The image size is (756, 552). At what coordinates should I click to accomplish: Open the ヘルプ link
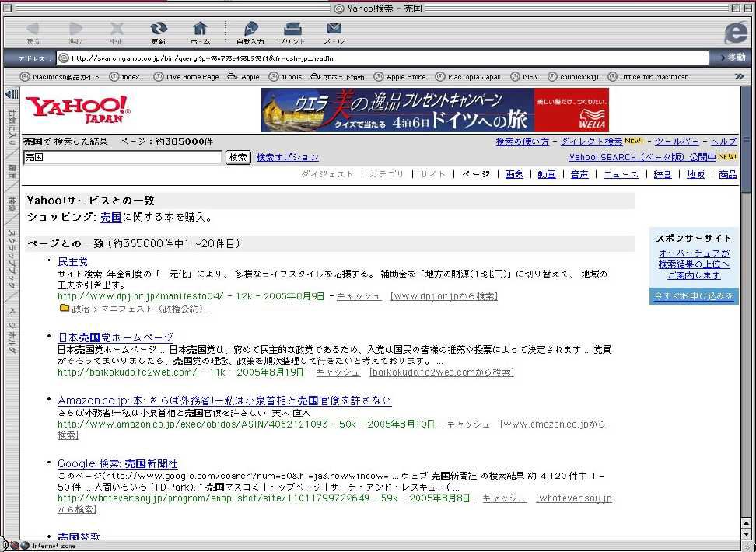(723, 141)
